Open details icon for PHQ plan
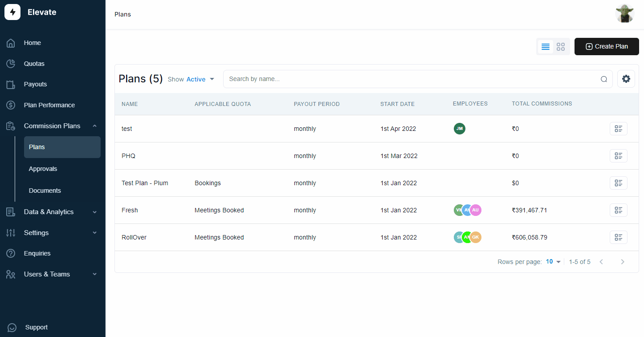The image size is (644, 337). pos(619,156)
